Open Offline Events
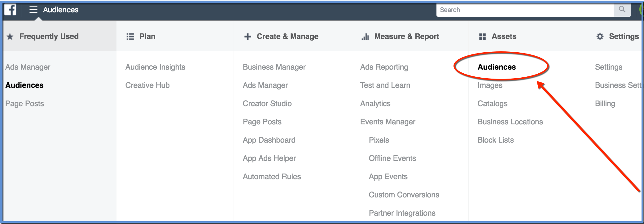Image resolution: width=644 pixels, height=224 pixels. point(392,158)
